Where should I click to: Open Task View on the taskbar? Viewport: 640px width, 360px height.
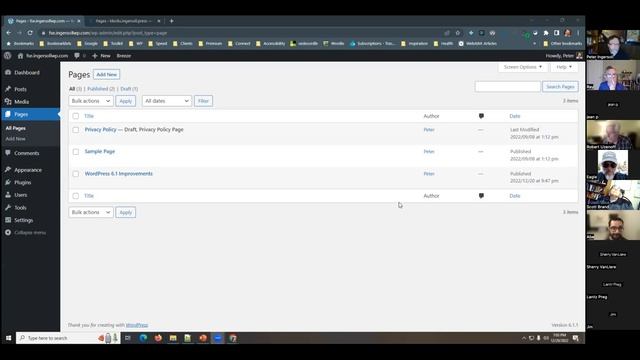coord(128,338)
